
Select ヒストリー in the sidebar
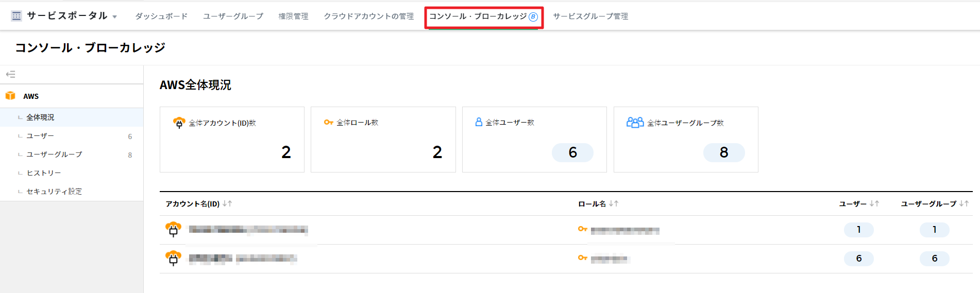click(44, 173)
